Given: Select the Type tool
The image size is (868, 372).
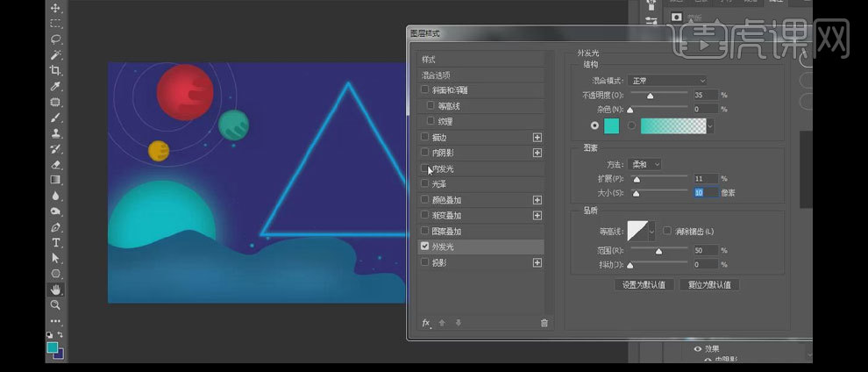Looking at the screenshot, I should 56,242.
